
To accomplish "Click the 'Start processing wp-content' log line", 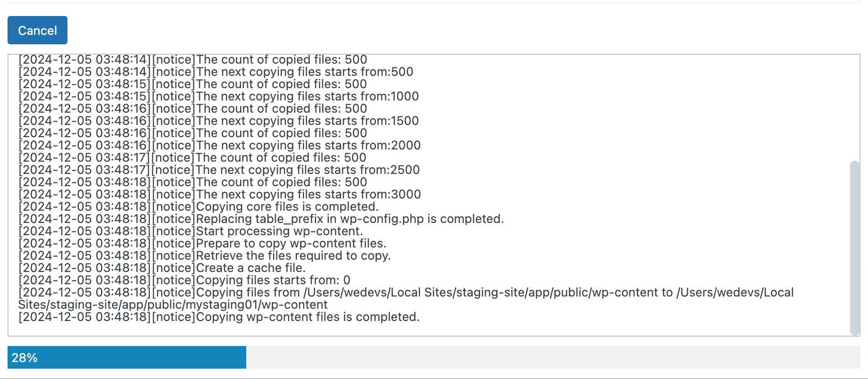I will pos(191,231).
